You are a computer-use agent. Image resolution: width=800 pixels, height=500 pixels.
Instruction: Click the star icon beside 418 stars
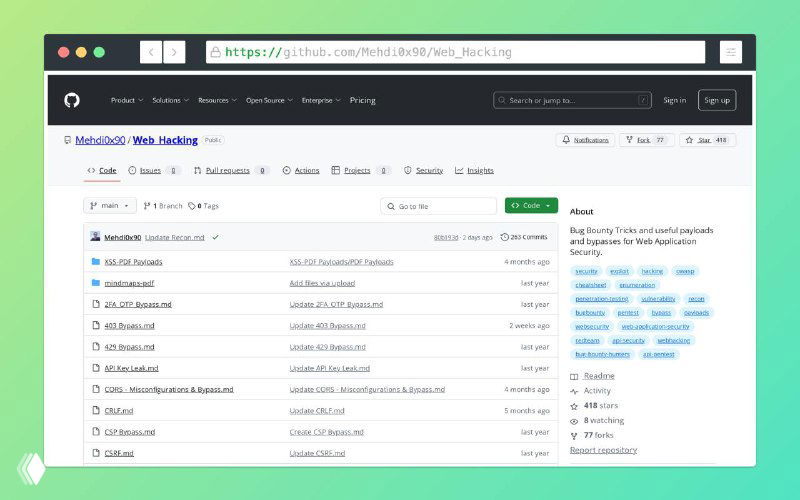pos(574,406)
